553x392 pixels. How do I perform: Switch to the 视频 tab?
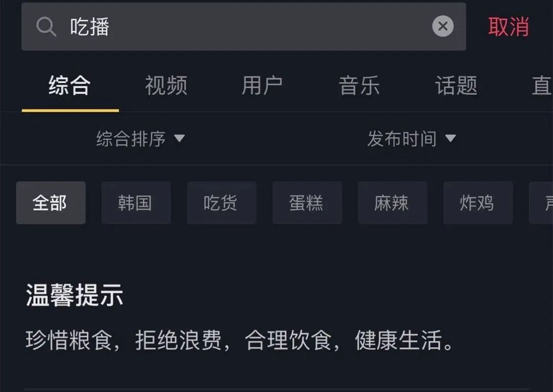[x=166, y=85]
